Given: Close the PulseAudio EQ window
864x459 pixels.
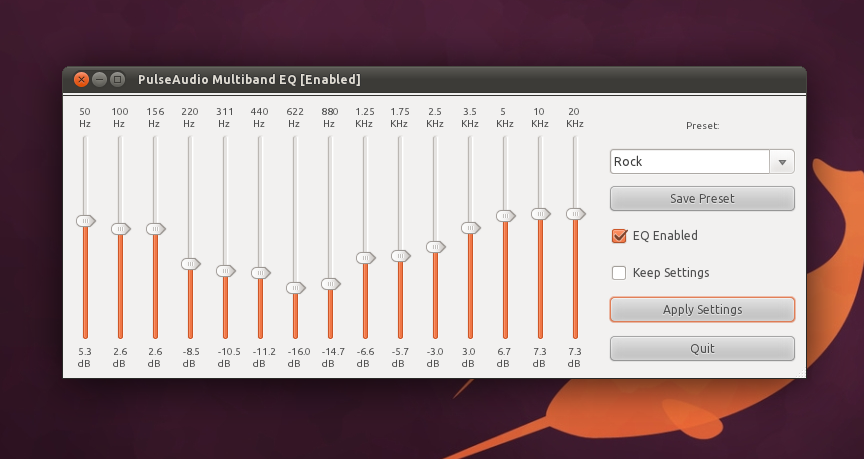Looking at the screenshot, I should [81, 79].
